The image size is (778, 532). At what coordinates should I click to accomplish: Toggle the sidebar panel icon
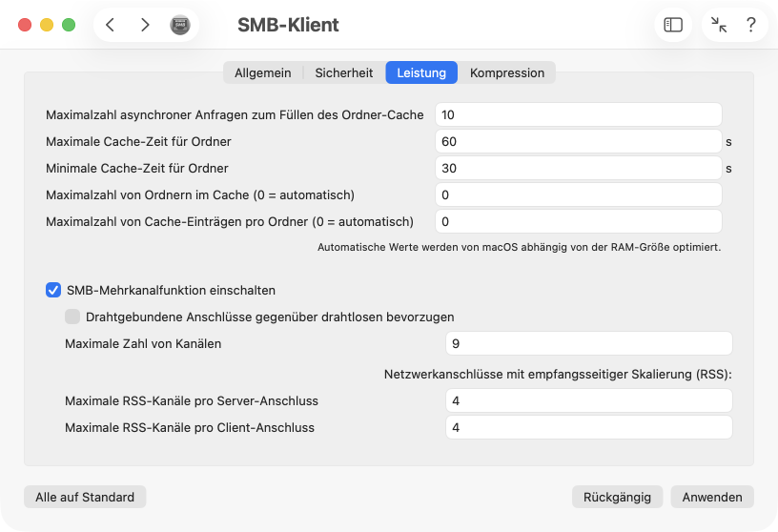[673, 25]
